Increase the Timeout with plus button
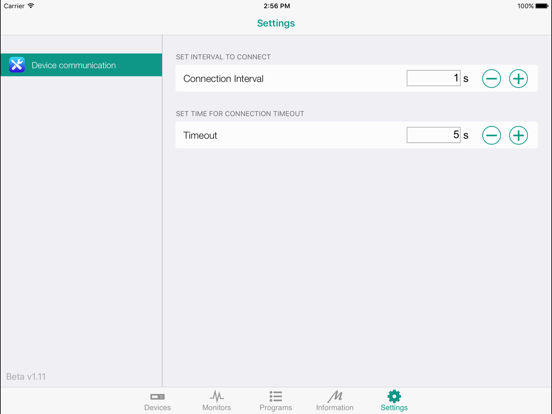This screenshot has width=552, height=414. pos(518,135)
